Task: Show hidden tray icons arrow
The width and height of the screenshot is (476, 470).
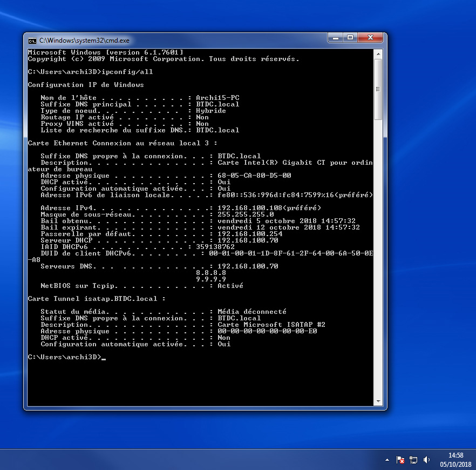Action: click(x=387, y=460)
